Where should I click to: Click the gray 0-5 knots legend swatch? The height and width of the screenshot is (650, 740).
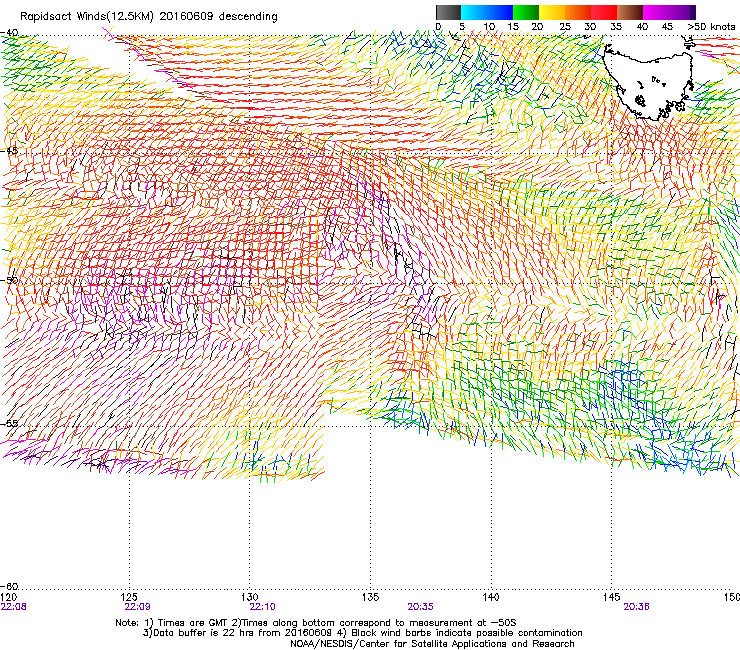448,12
